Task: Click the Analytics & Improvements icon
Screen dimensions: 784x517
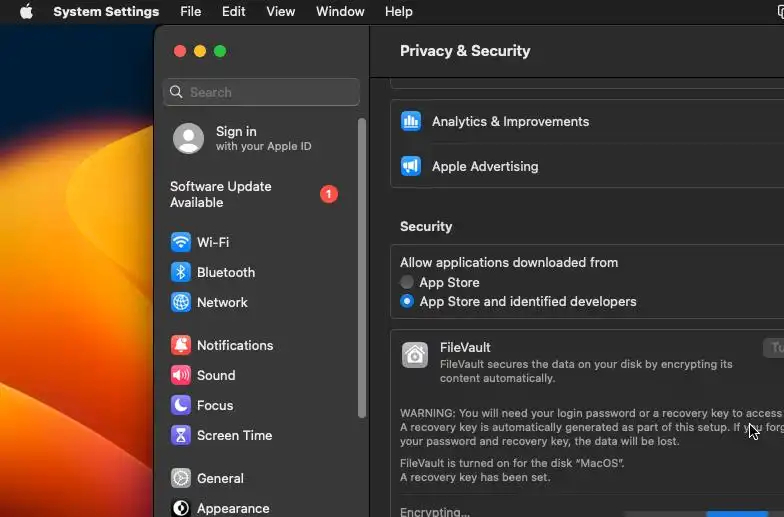Action: pos(411,121)
